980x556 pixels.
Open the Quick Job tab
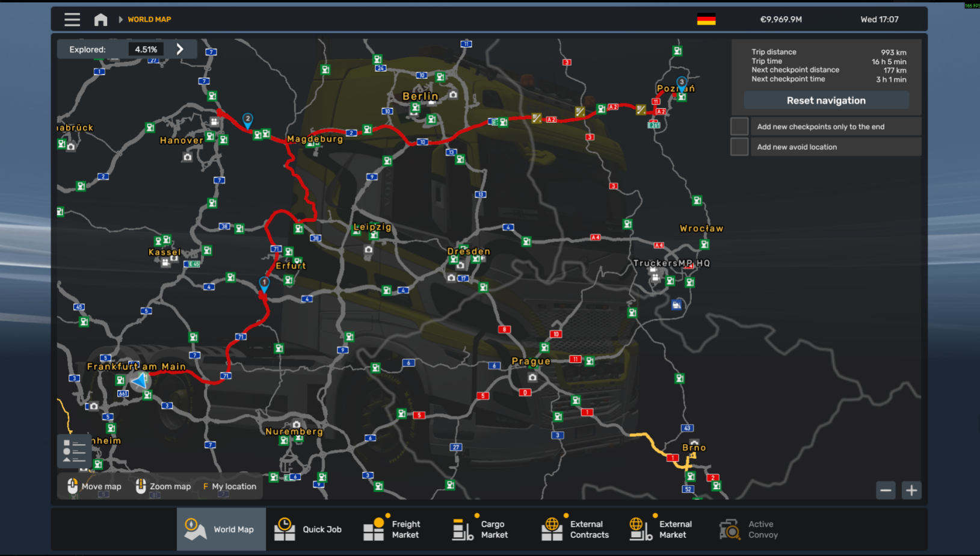tap(309, 530)
